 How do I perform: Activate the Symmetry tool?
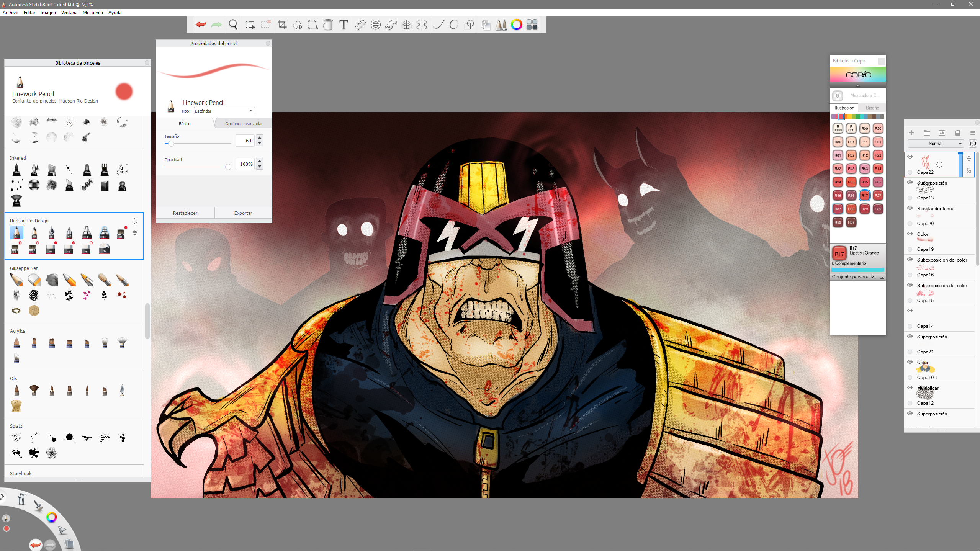422,25
